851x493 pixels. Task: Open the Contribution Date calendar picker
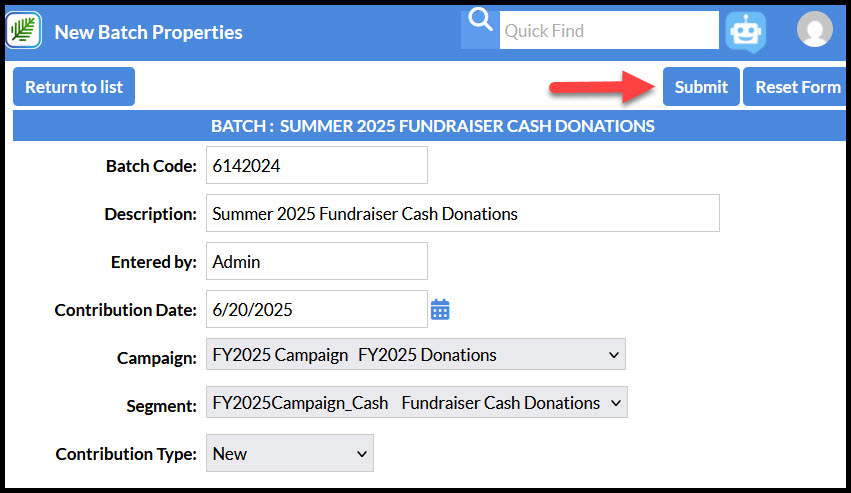pos(440,309)
